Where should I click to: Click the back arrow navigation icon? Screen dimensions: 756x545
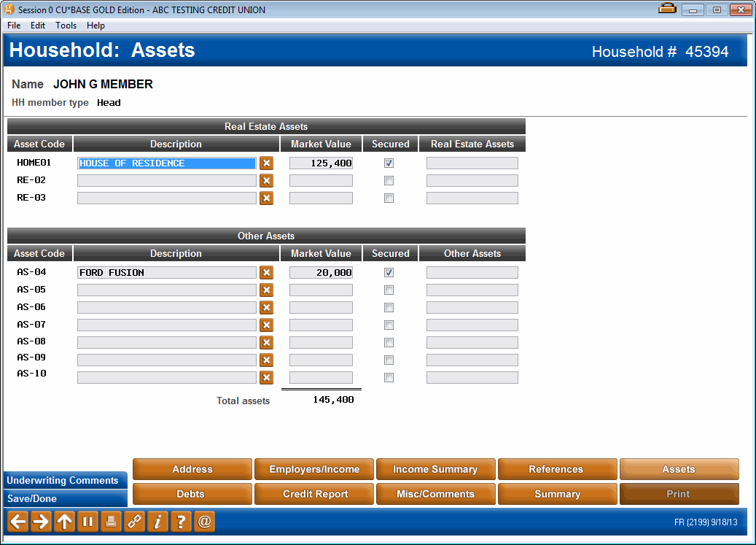click(16, 522)
